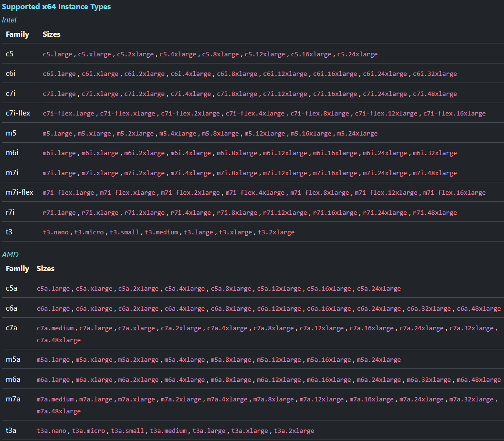The image size is (504, 441).
Task: Select m7i-flex.xlarge instance size
Action: point(127,192)
